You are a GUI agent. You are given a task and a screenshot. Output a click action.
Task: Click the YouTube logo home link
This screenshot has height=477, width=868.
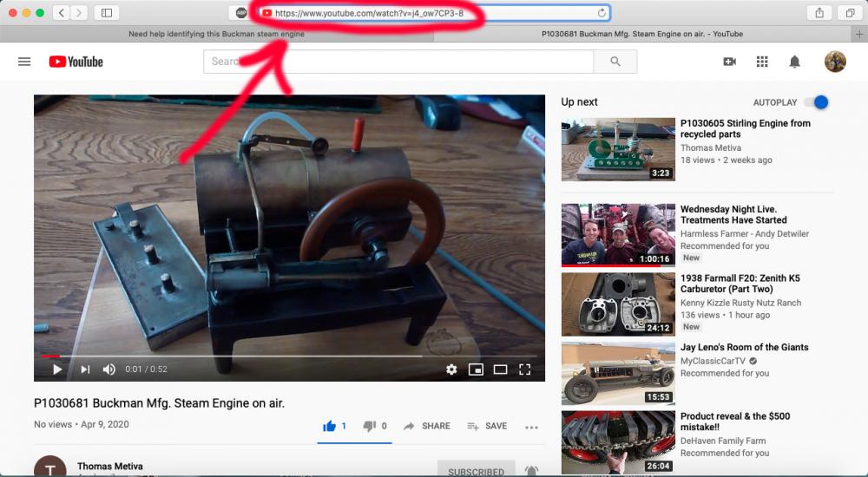[76, 62]
